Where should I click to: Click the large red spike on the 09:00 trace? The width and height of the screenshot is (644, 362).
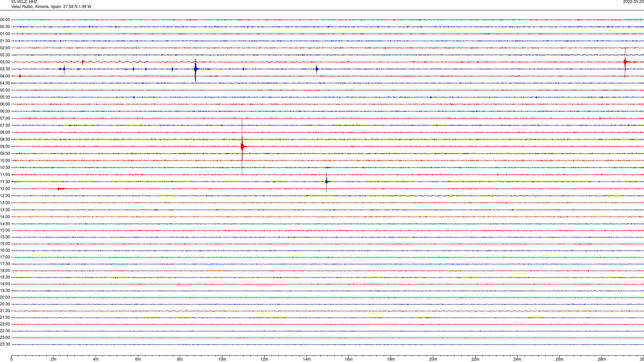click(x=242, y=146)
